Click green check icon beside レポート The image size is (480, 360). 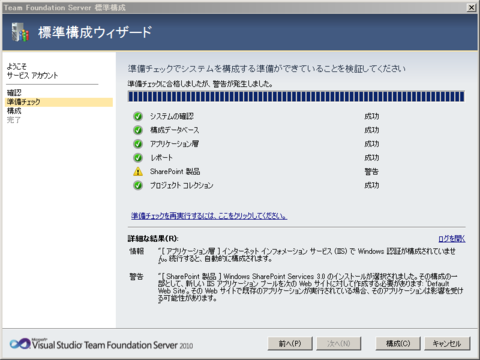click(138, 158)
